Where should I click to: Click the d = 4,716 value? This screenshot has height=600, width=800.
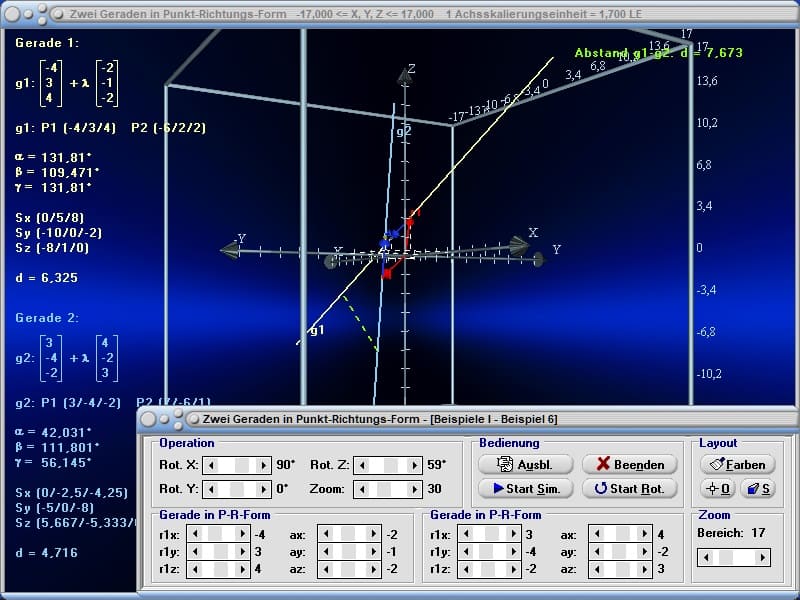[x=46, y=553]
